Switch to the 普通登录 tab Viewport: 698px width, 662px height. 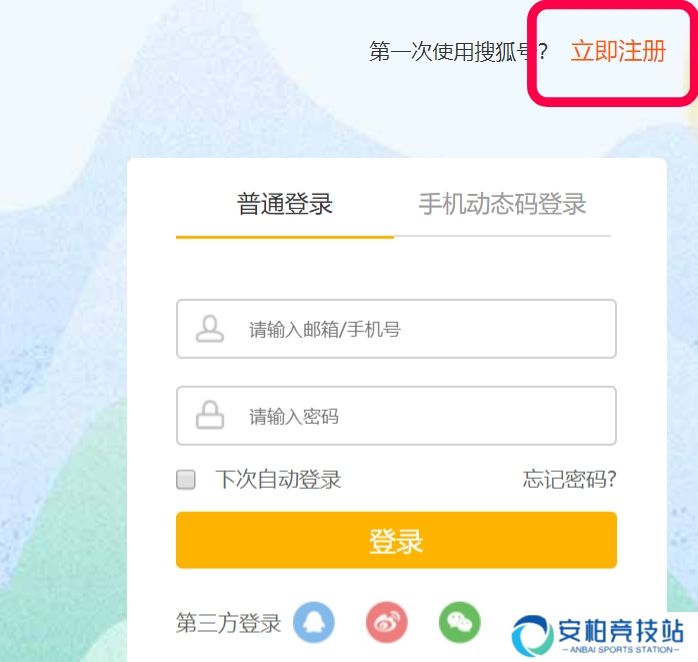point(285,204)
